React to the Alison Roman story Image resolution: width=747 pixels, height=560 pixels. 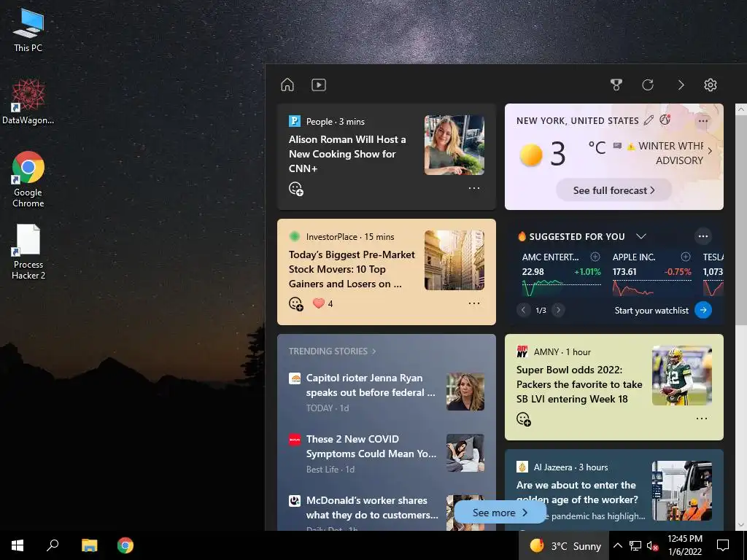[296, 189]
